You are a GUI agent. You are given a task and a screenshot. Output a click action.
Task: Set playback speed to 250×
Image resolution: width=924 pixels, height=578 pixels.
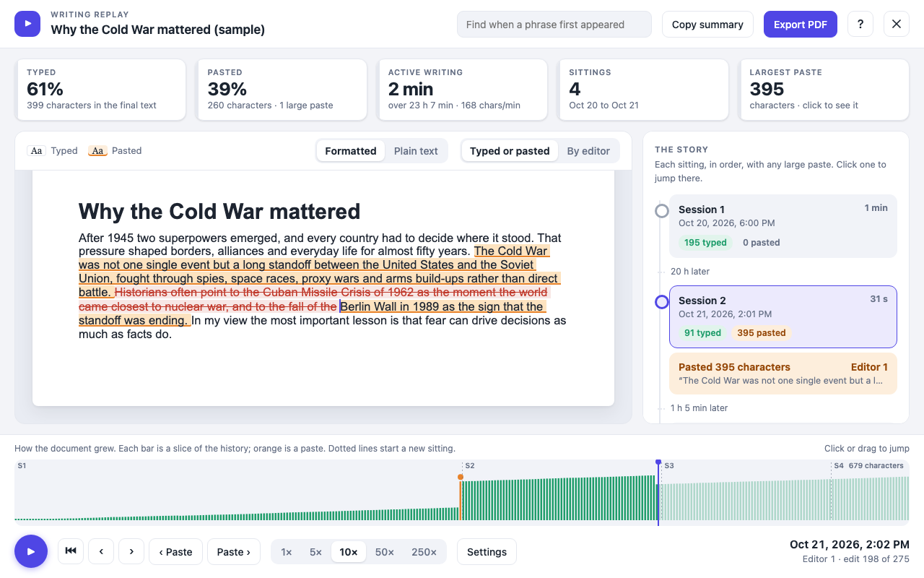point(424,552)
